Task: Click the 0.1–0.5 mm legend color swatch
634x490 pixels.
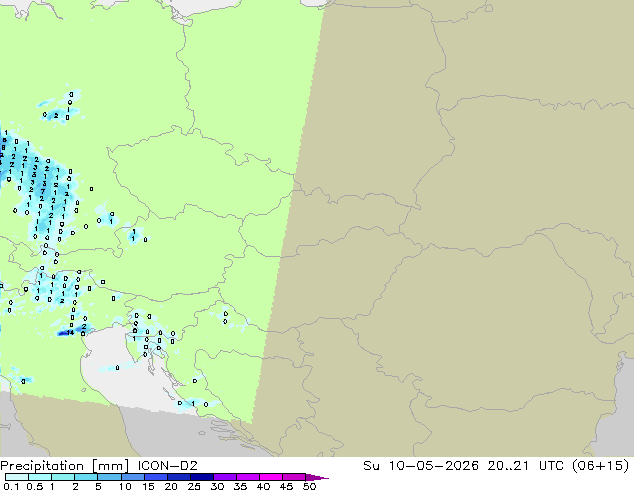Action: [17, 477]
